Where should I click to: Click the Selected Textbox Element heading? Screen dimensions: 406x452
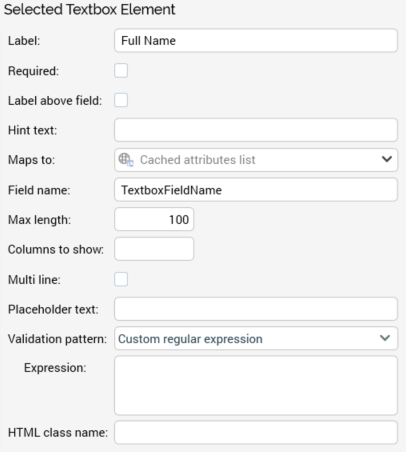click(x=89, y=9)
